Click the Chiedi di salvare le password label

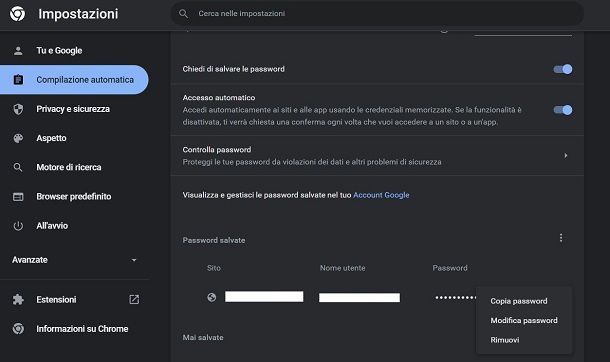tap(233, 69)
